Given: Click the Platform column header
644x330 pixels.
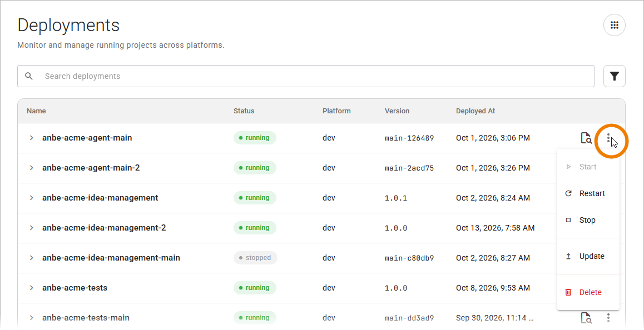Looking at the screenshot, I should click(336, 111).
